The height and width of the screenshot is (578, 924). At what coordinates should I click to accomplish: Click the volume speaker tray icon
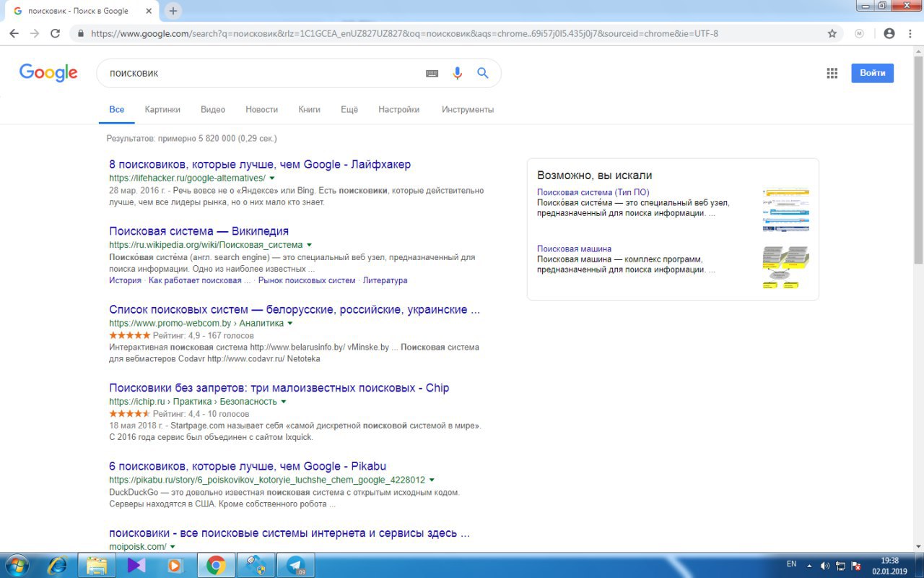tap(825, 565)
